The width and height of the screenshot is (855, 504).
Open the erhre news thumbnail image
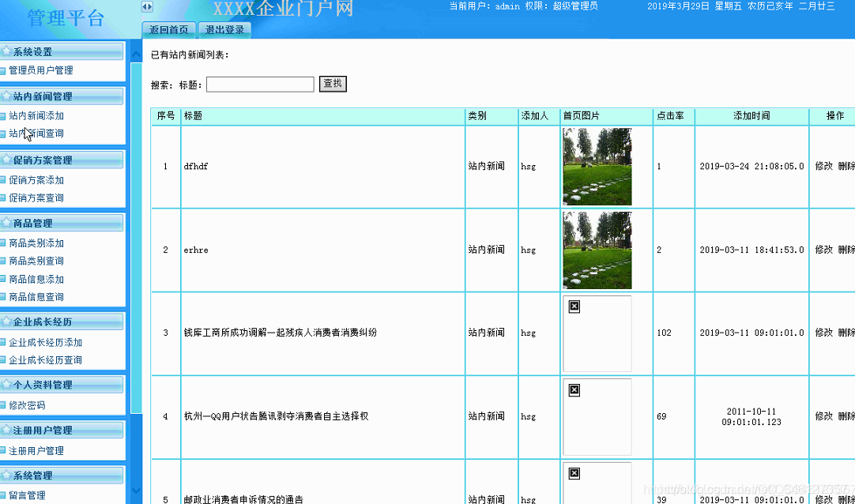[x=597, y=250]
